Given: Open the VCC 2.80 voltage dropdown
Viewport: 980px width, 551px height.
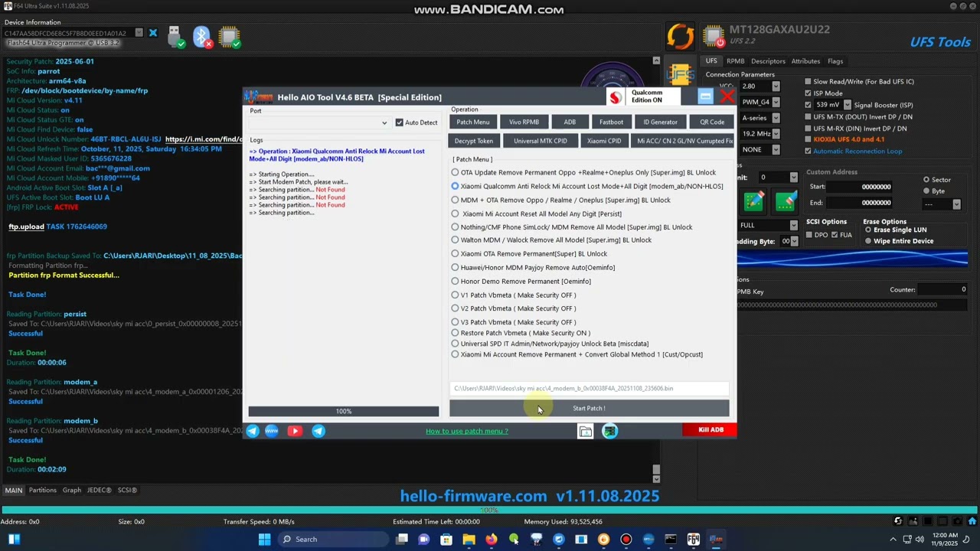Looking at the screenshot, I should pyautogui.click(x=776, y=86).
